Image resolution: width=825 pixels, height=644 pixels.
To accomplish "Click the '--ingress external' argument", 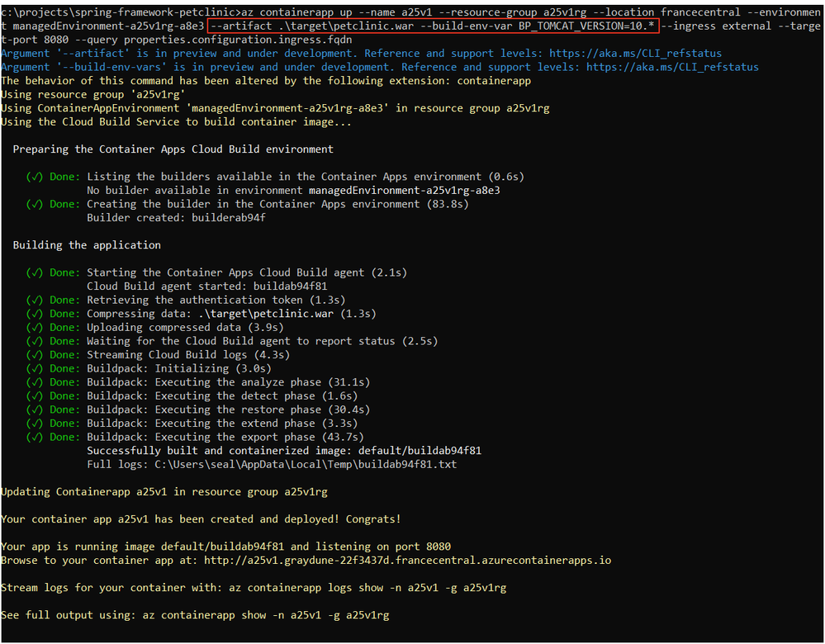I will [714, 26].
